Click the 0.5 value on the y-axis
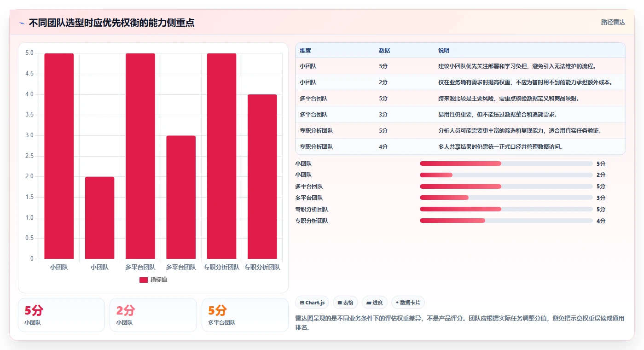644x350 pixels. click(x=29, y=238)
